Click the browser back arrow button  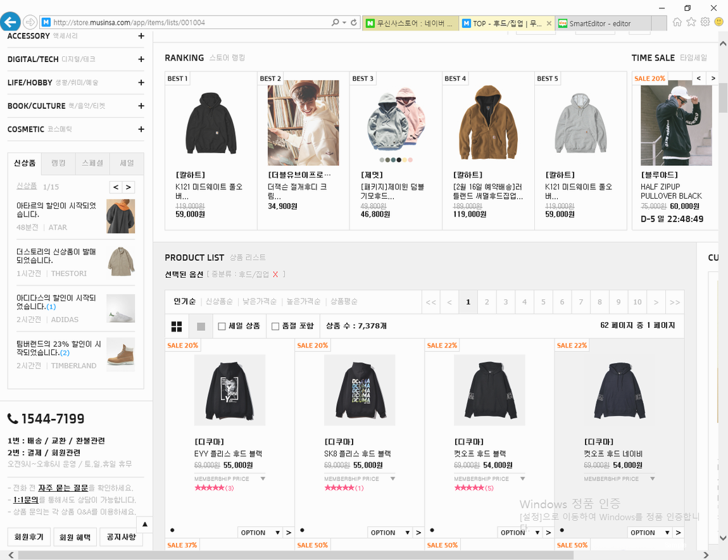click(10, 22)
